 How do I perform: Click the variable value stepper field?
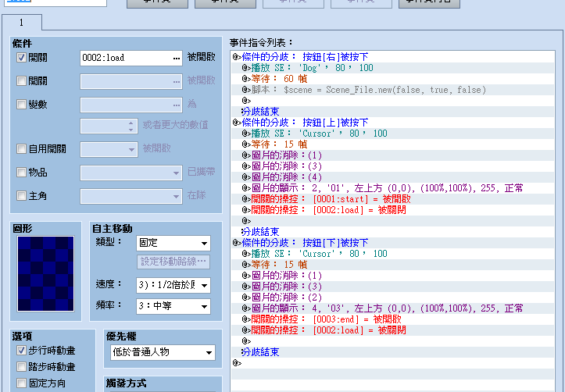point(109,126)
